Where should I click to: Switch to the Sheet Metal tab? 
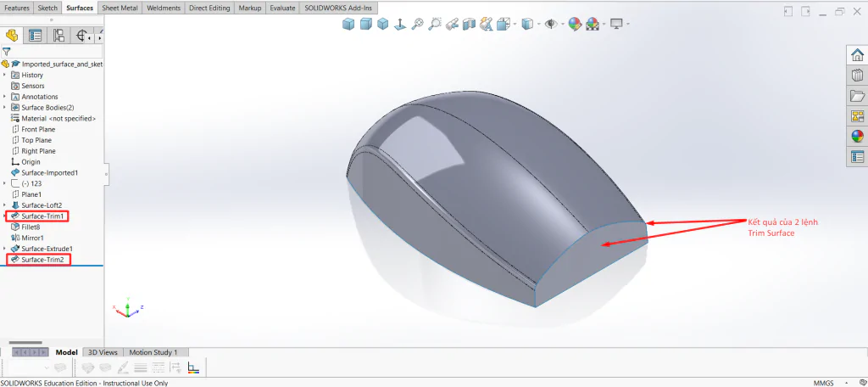pos(120,8)
